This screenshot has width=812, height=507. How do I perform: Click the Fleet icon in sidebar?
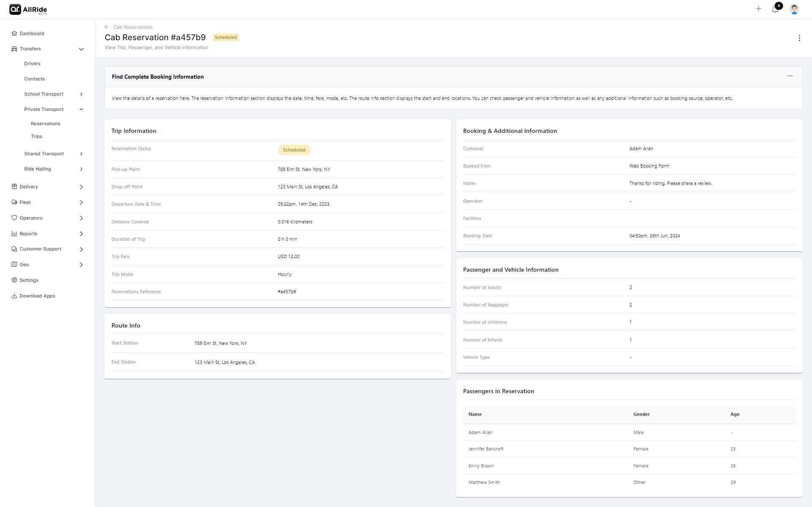[15, 202]
